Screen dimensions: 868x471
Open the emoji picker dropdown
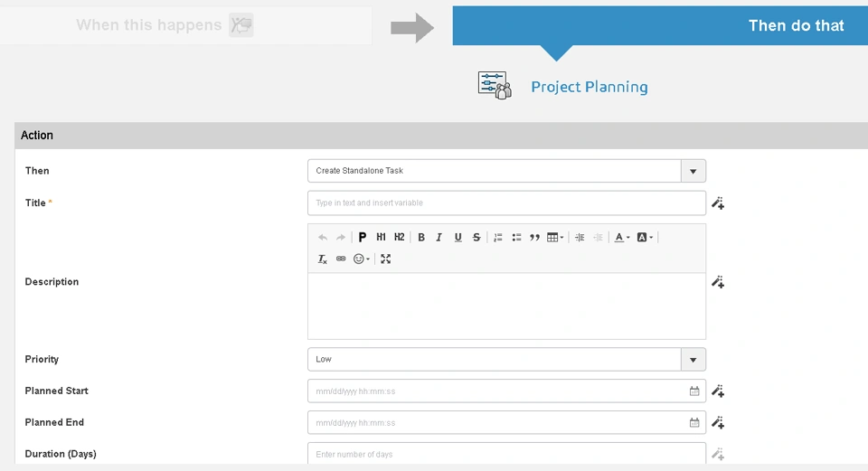pyautogui.click(x=362, y=259)
